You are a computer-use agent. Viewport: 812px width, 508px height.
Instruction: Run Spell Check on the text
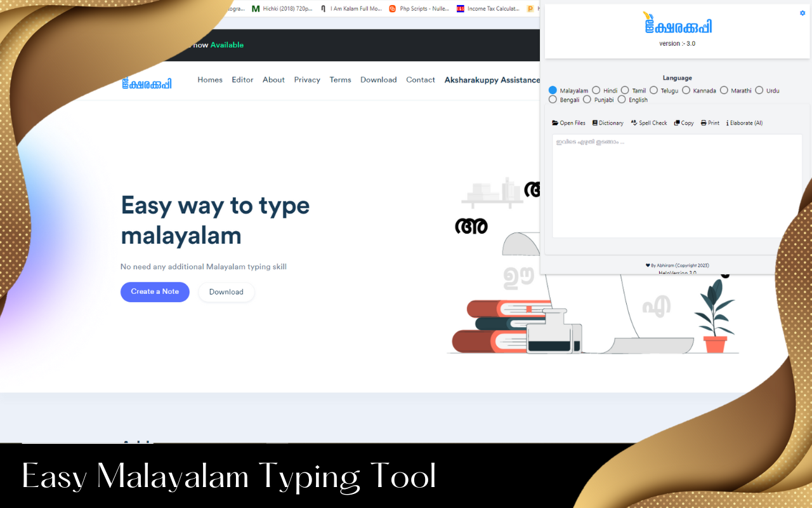(x=649, y=123)
